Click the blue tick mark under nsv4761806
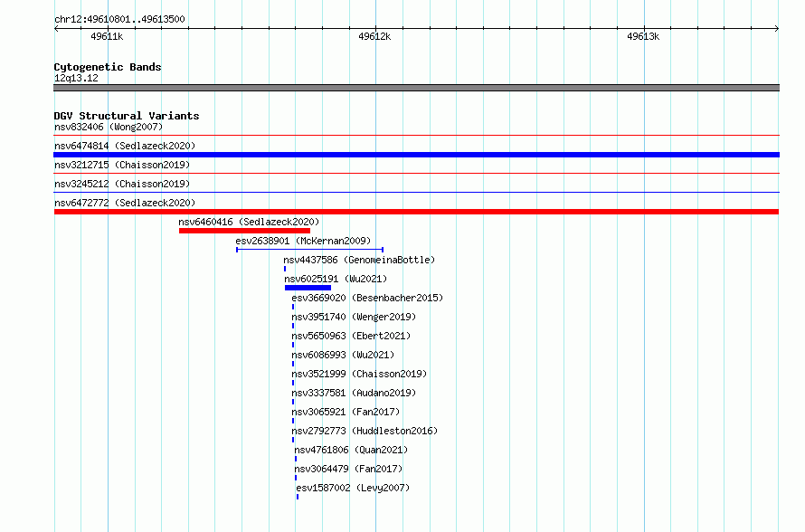Viewport: 805px width, 532px height. click(296, 459)
